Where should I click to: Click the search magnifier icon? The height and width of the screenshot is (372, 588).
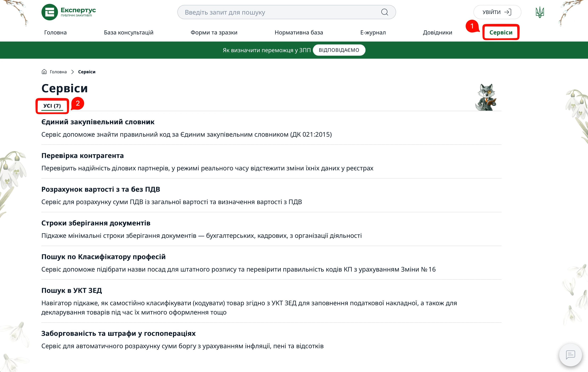385,12
